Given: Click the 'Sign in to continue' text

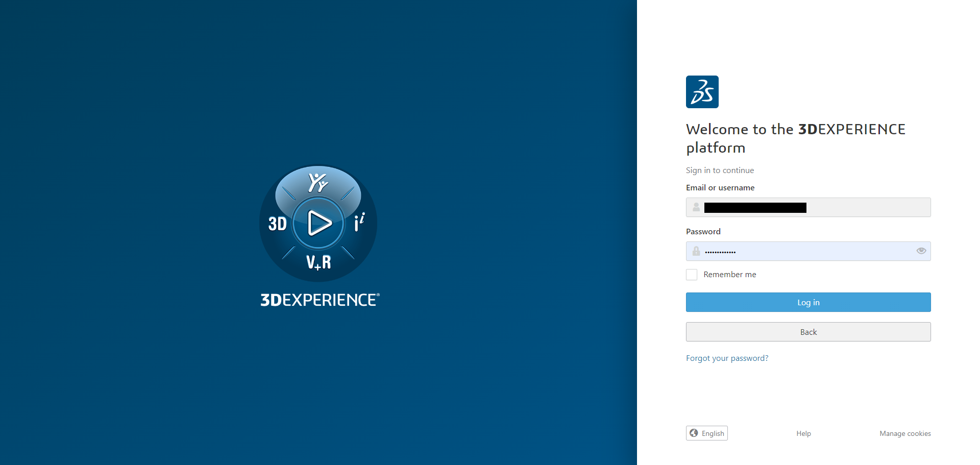Looking at the screenshot, I should pos(720,170).
